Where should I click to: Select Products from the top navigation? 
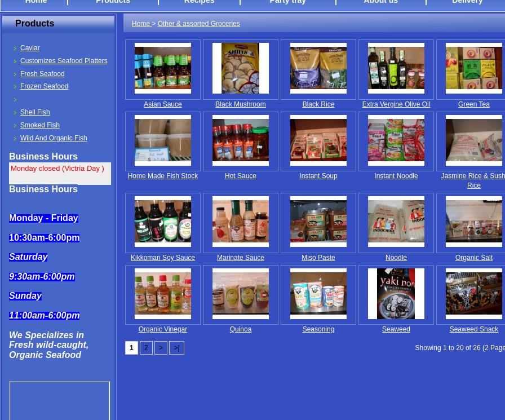tap(113, 2)
